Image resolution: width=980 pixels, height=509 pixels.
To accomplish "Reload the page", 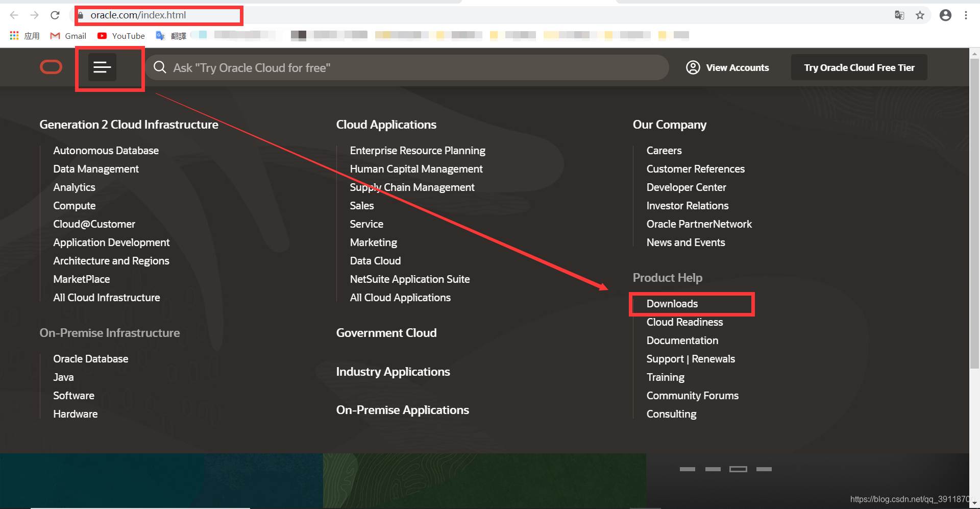I will (55, 15).
